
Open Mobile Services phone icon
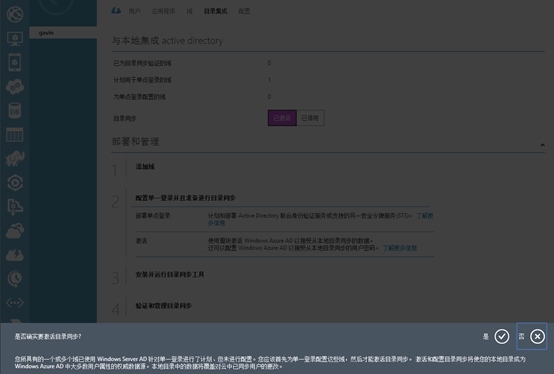click(15, 63)
